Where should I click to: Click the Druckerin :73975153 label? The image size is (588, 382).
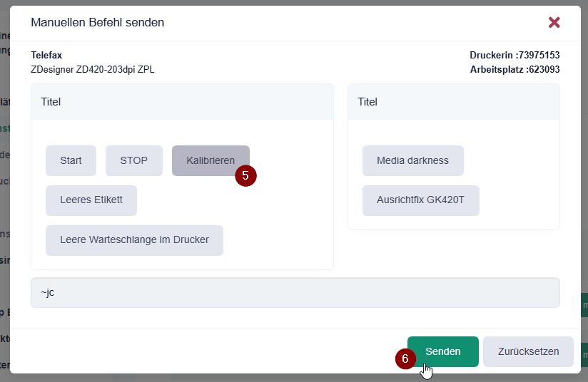click(x=514, y=56)
